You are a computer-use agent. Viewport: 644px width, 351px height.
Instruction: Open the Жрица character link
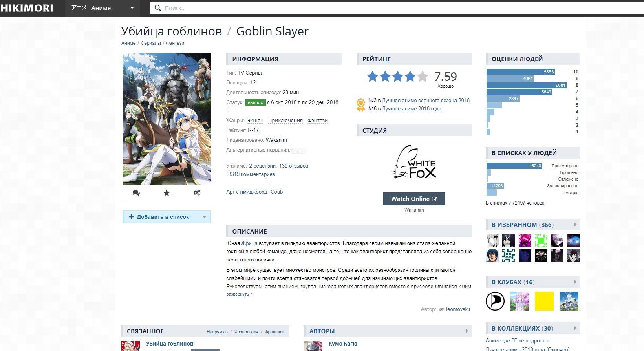click(249, 243)
